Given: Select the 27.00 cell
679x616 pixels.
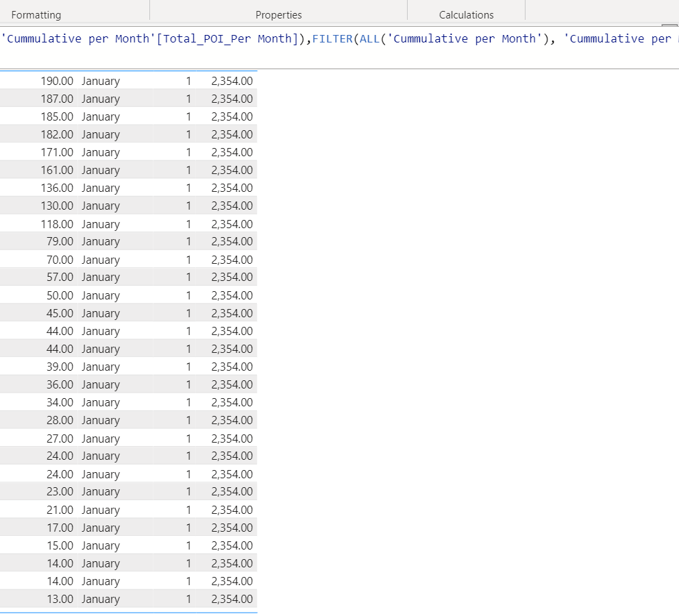Looking at the screenshot, I should click(x=60, y=439).
